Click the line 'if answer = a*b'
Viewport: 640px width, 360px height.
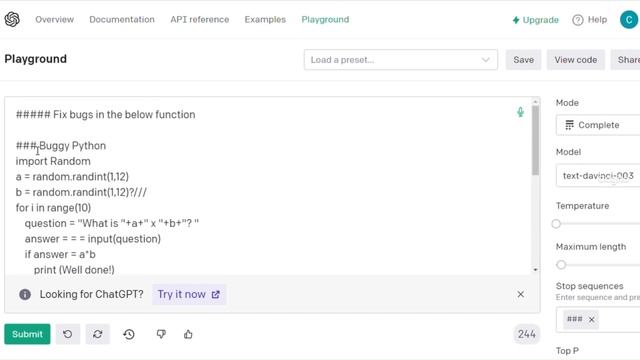pos(60,254)
